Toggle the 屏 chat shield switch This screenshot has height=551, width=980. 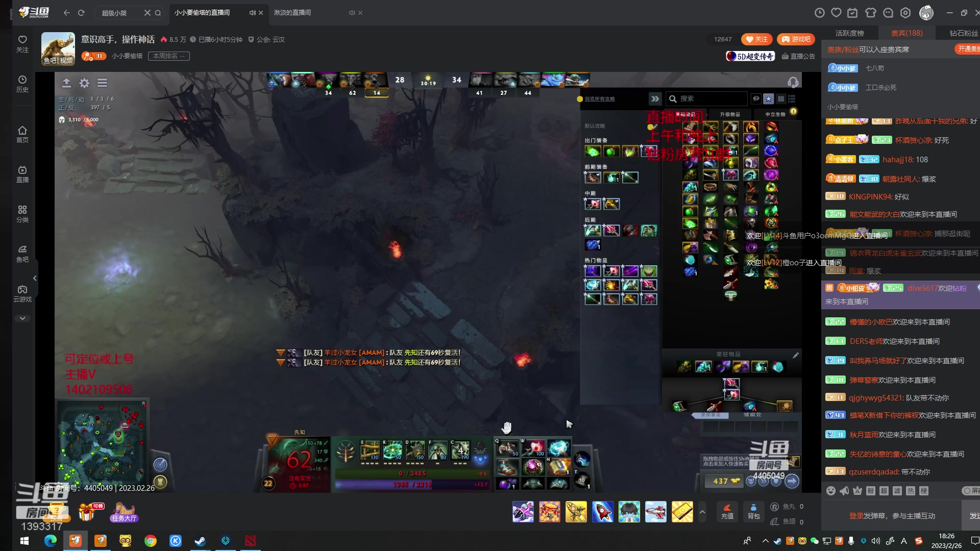tap(971, 491)
